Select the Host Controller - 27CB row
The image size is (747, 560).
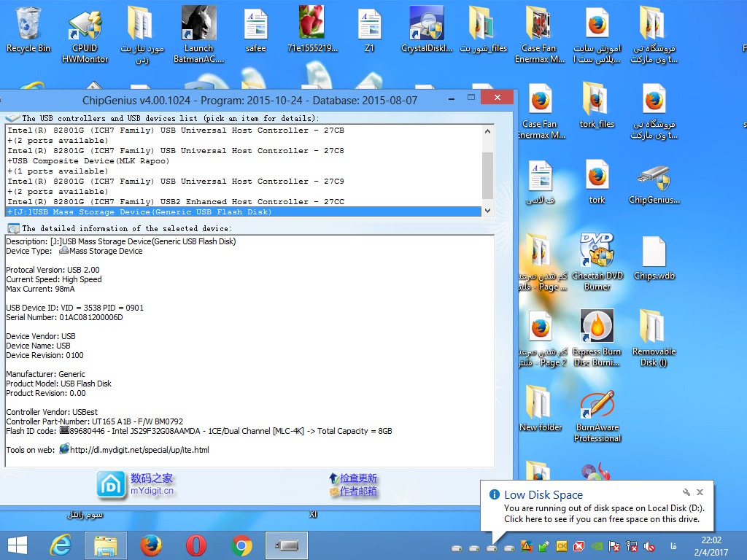click(243, 131)
